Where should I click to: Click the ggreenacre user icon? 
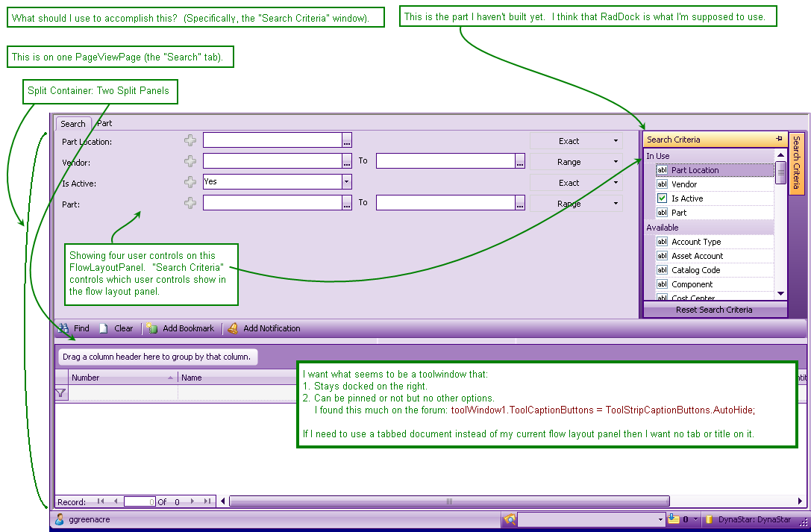60,519
